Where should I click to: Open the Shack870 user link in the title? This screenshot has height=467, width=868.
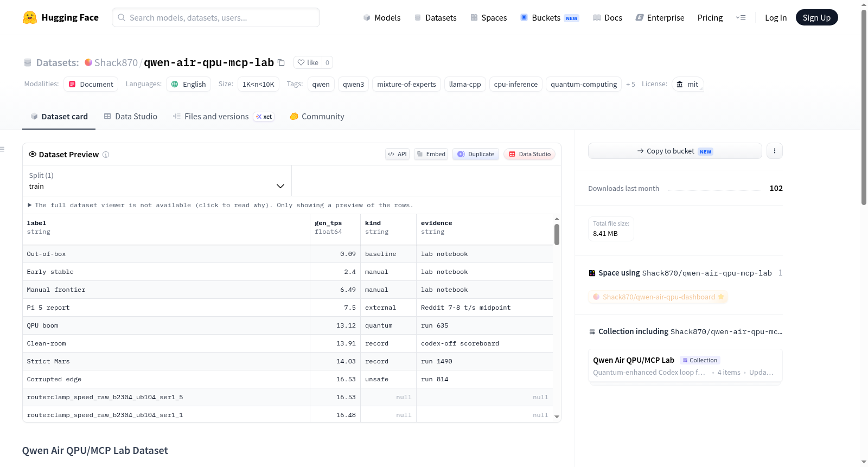[116, 62]
